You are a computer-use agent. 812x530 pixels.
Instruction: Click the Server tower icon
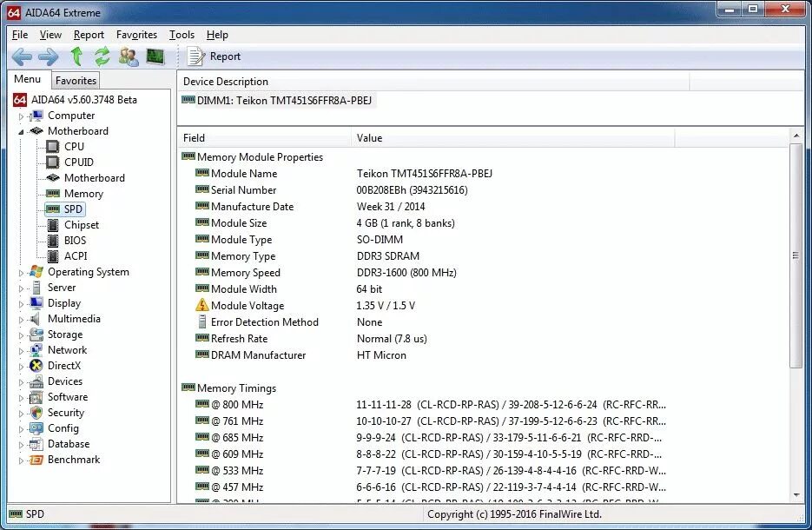tap(36, 288)
